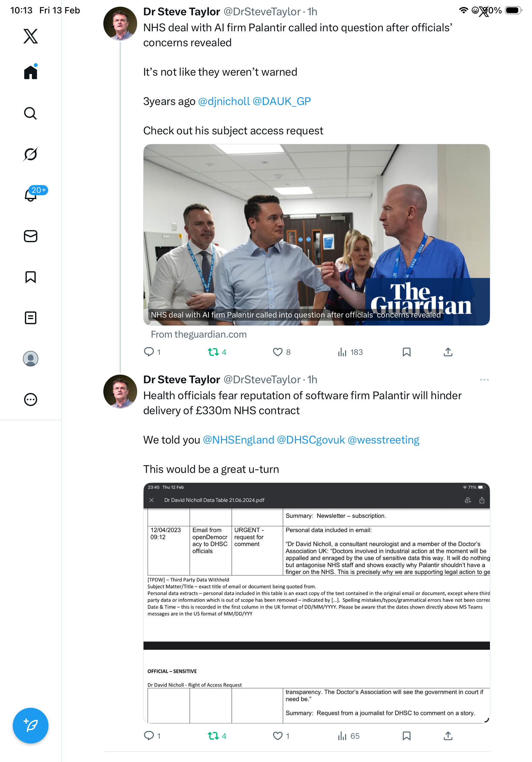
Task: Open the three-dot menu on second post
Action: (x=484, y=379)
